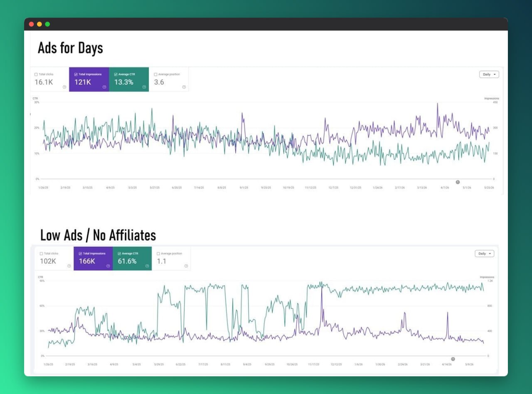Click annotation marker on Ads for Days timeline
This screenshot has width=532, height=394.
[458, 182]
